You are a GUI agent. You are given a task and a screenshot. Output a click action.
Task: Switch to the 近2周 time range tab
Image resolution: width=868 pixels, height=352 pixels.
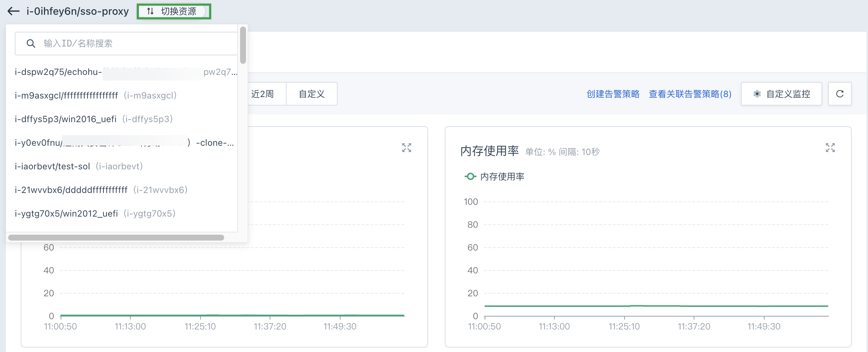[263, 94]
